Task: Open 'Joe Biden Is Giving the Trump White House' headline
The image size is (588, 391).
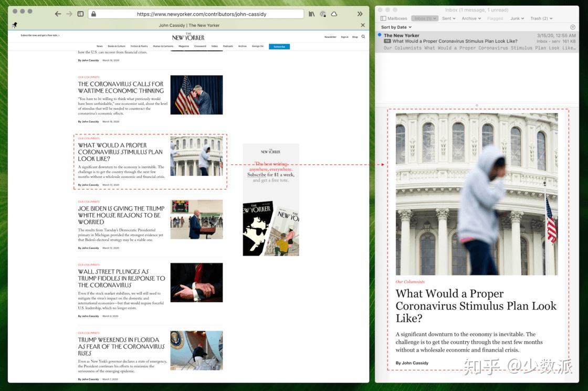Action: point(121,215)
